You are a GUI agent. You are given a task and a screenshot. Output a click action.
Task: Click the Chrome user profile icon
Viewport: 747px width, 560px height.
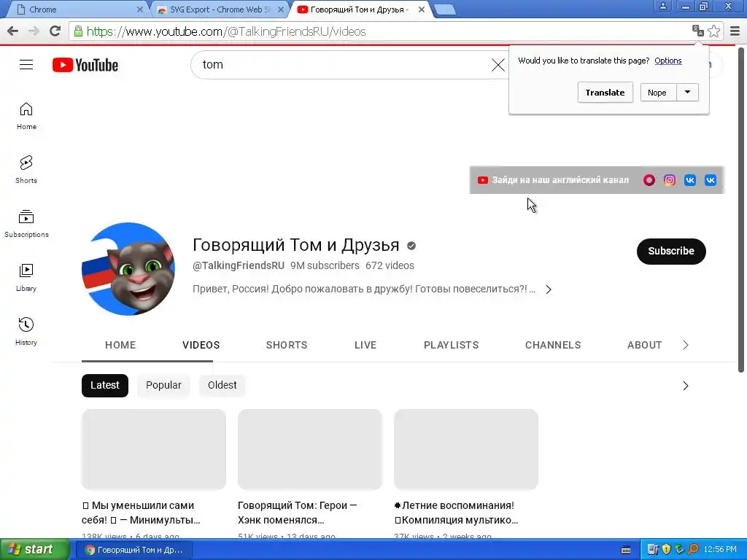pyautogui.click(x=662, y=6)
